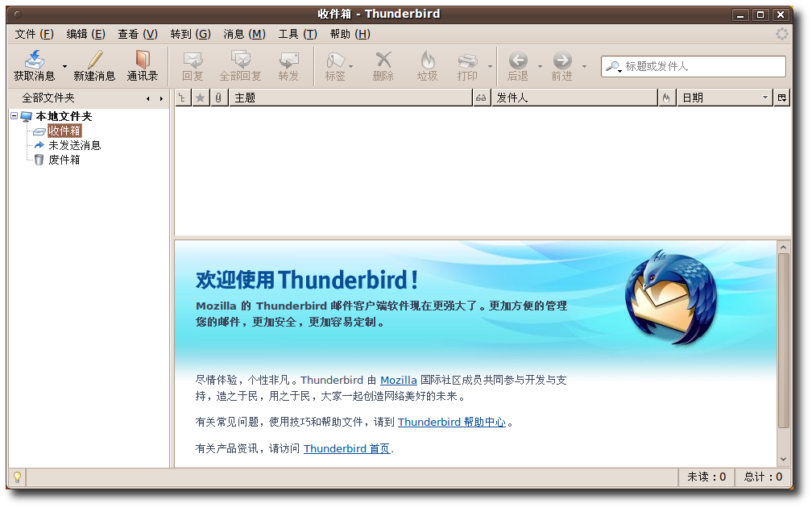Click the Reply All (全部回复) icon
This screenshot has width=812, height=508.
pyautogui.click(x=240, y=60)
